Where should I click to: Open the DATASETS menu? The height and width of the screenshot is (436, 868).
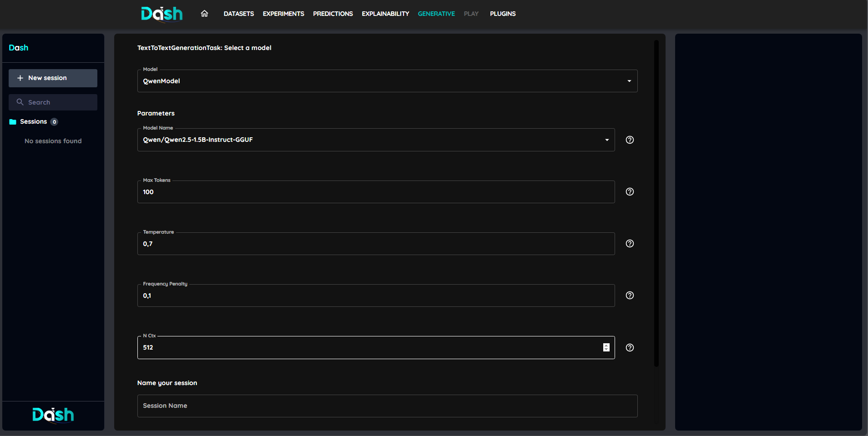point(238,14)
